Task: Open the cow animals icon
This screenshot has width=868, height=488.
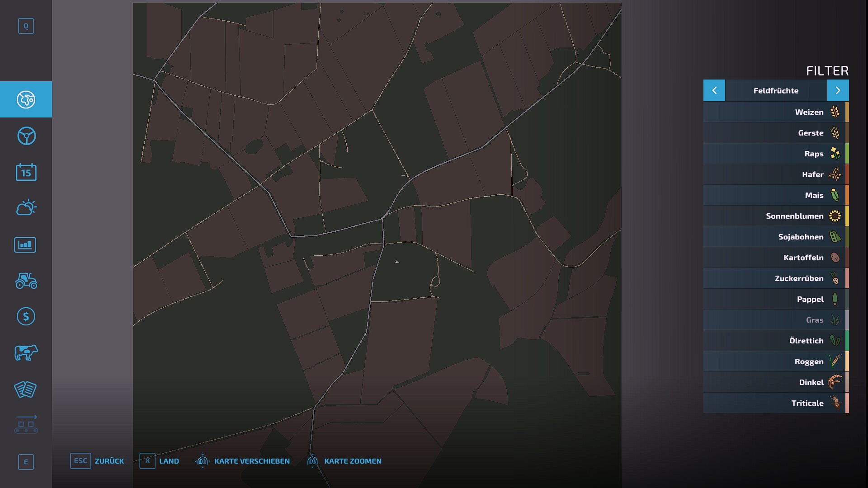Action: pos(26,352)
